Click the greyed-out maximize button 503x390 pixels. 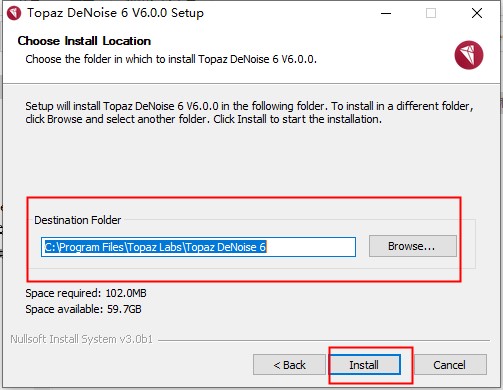point(431,13)
